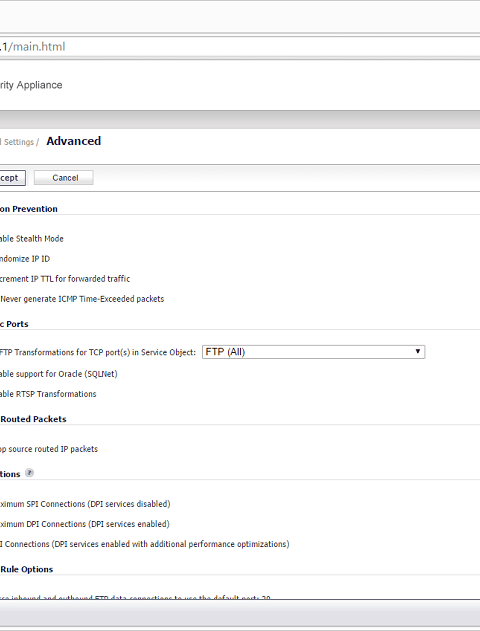The image size is (480, 631).
Task: Click the main.html browser address bar
Action: [240, 47]
